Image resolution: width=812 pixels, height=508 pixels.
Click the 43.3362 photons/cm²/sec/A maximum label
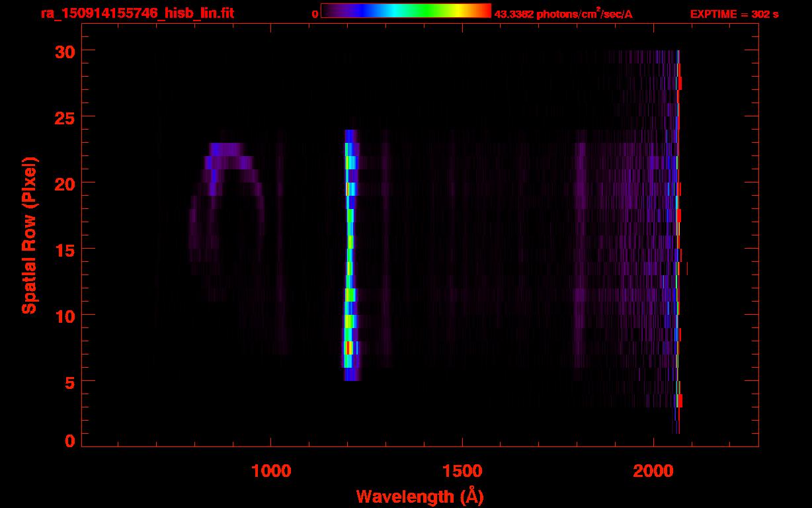(x=563, y=14)
